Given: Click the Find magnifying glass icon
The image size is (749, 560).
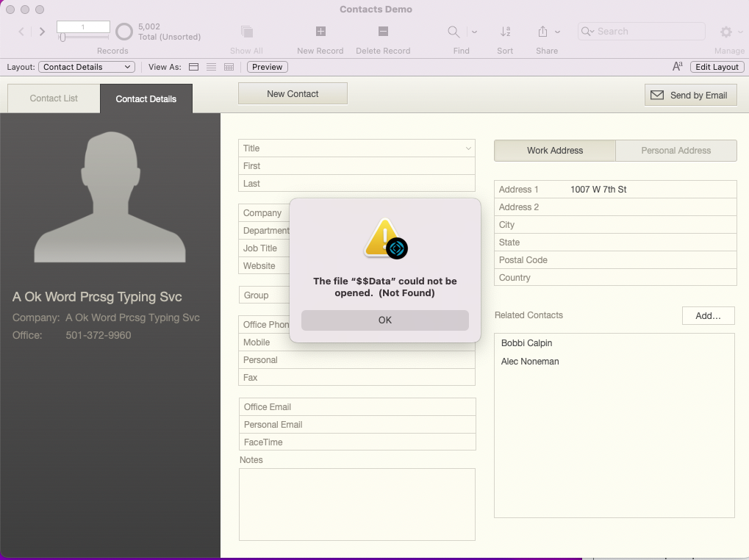Looking at the screenshot, I should 454,32.
